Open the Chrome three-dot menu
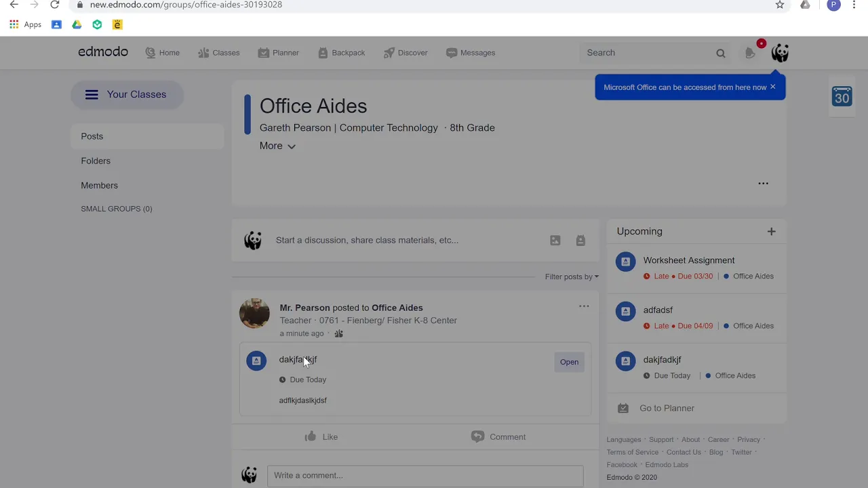This screenshot has height=488, width=868. point(854,5)
